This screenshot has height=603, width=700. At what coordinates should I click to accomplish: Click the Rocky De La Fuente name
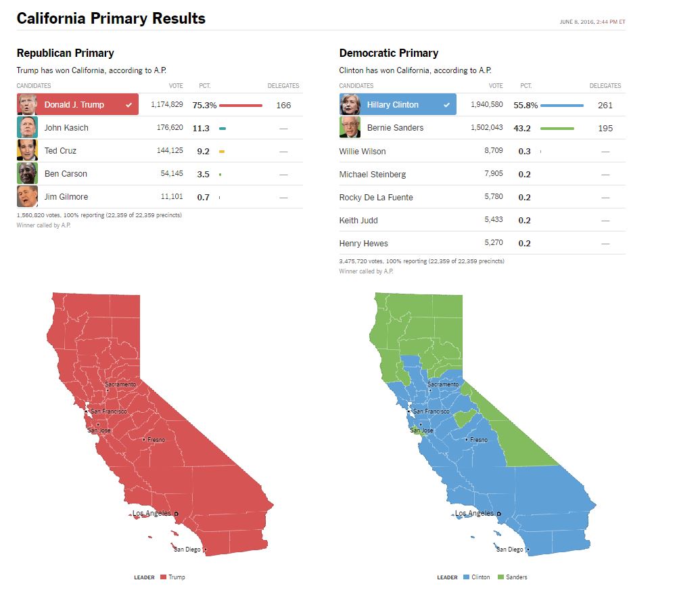coord(376,198)
